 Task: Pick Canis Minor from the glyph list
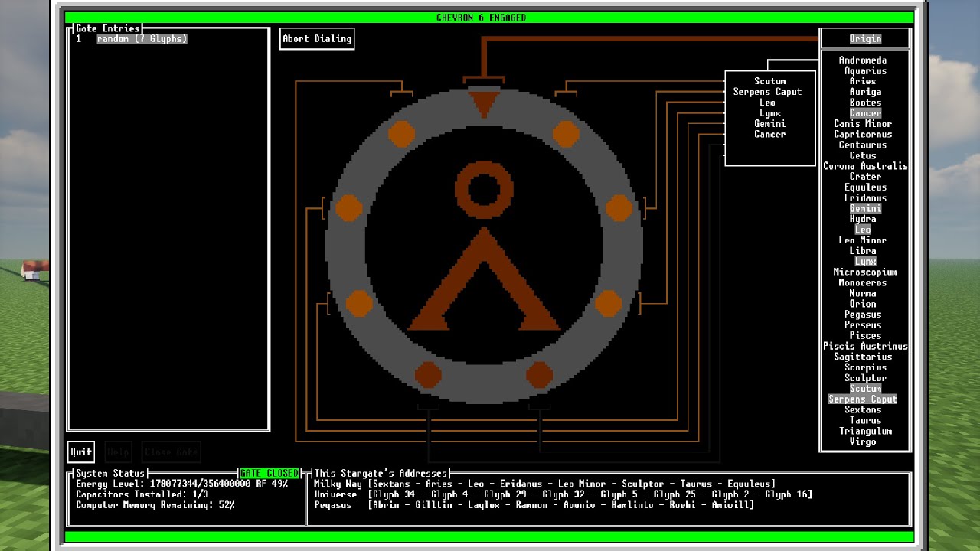(x=863, y=124)
